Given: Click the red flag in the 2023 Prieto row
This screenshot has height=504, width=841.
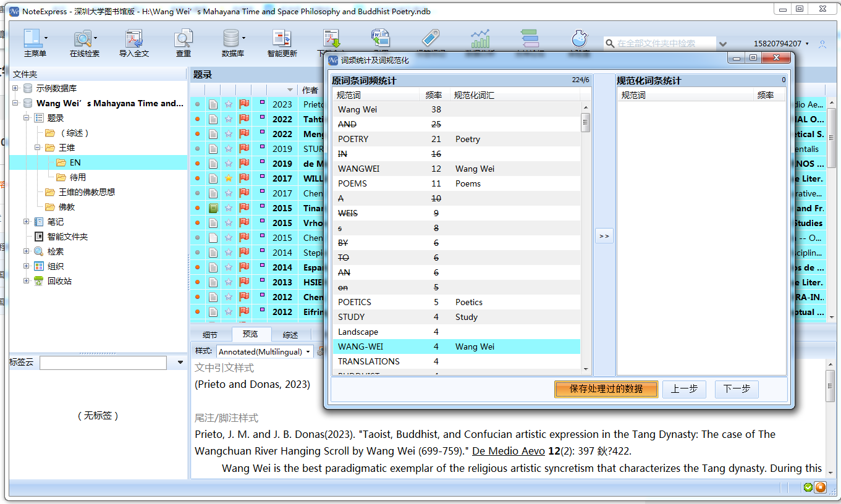Looking at the screenshot, I should click(x=244, y=104).
